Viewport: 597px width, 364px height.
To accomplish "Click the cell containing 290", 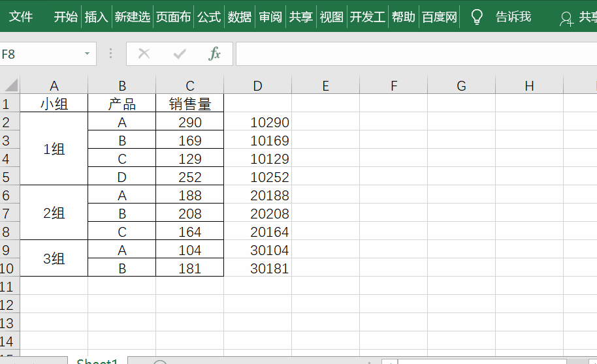I will click(x=189, y=122).
